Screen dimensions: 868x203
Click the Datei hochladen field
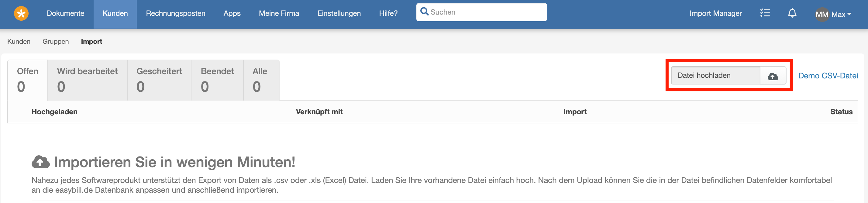(716, 75)
